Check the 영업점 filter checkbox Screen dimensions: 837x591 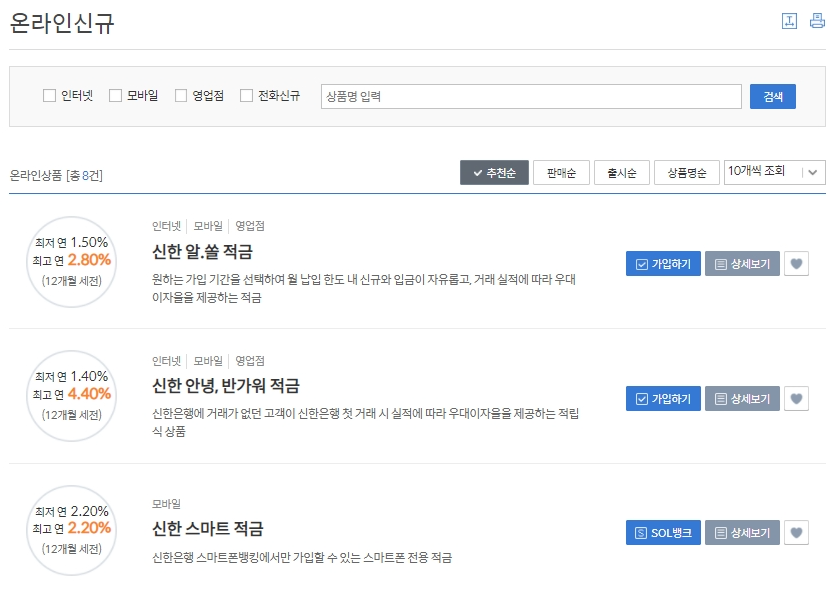[181, 96]
